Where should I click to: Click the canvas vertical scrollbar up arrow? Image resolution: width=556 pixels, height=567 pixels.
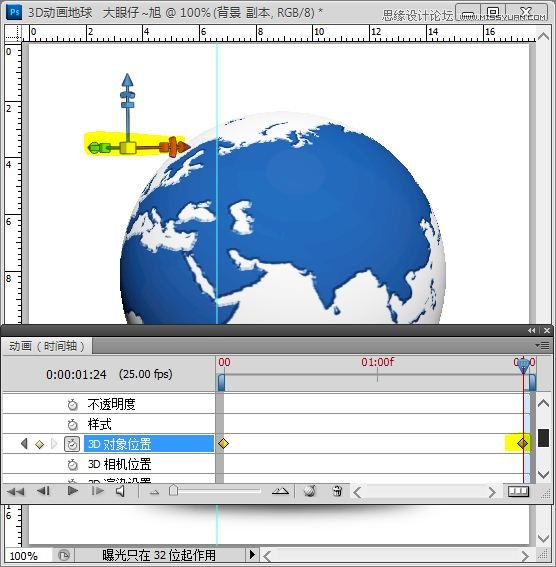pos(543,36)
